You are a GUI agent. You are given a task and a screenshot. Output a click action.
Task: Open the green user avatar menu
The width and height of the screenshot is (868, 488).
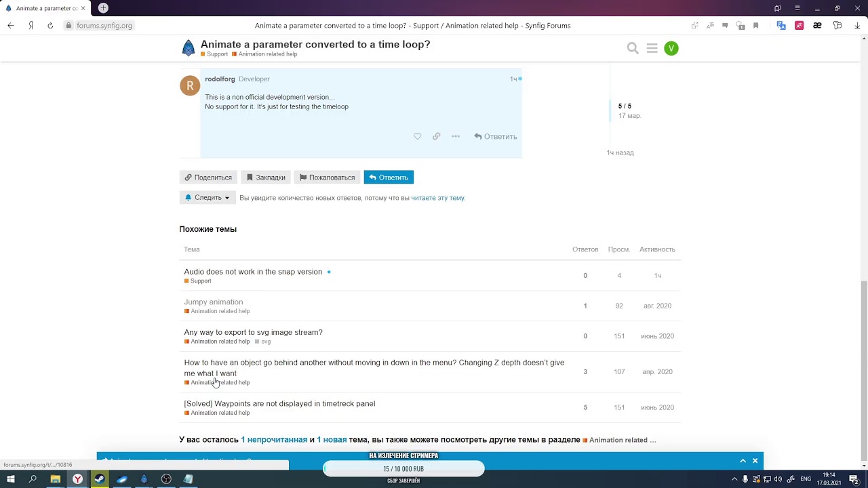tap(671, 48)
